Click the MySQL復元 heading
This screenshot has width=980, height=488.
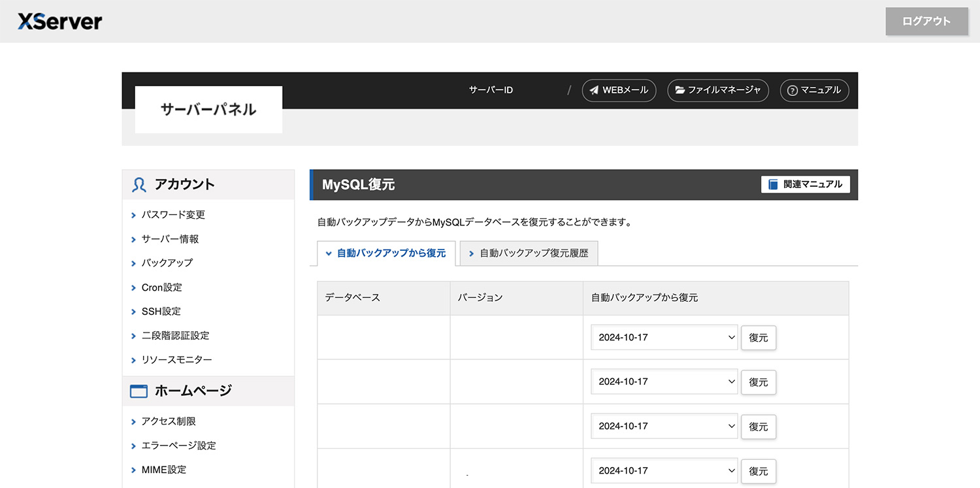[x=359, y=185]
